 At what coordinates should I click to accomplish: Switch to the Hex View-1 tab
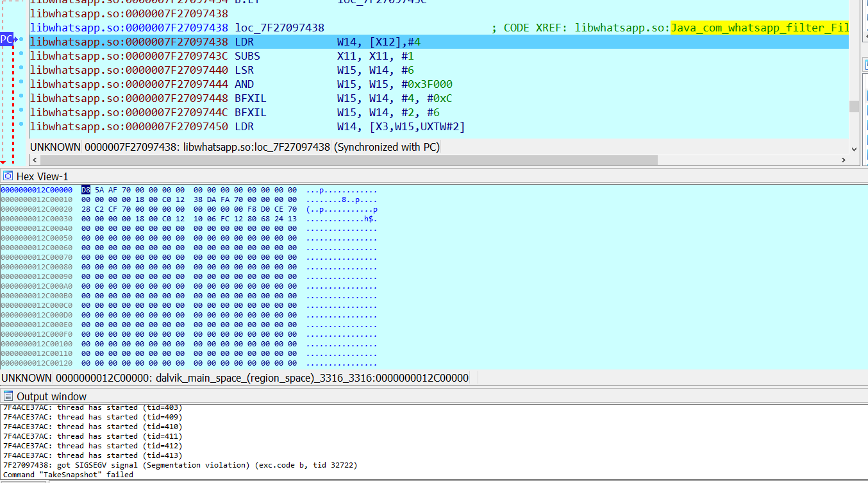(42, 176)
